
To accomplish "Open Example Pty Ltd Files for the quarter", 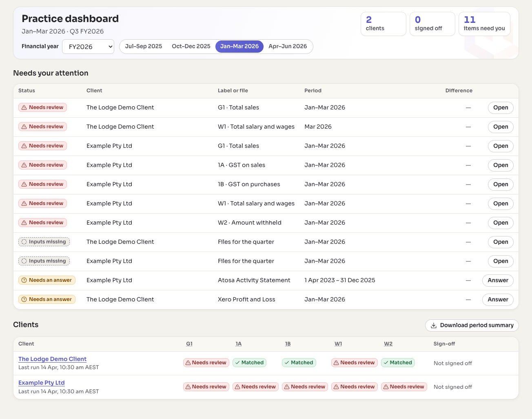I will (x=501, y=261).
